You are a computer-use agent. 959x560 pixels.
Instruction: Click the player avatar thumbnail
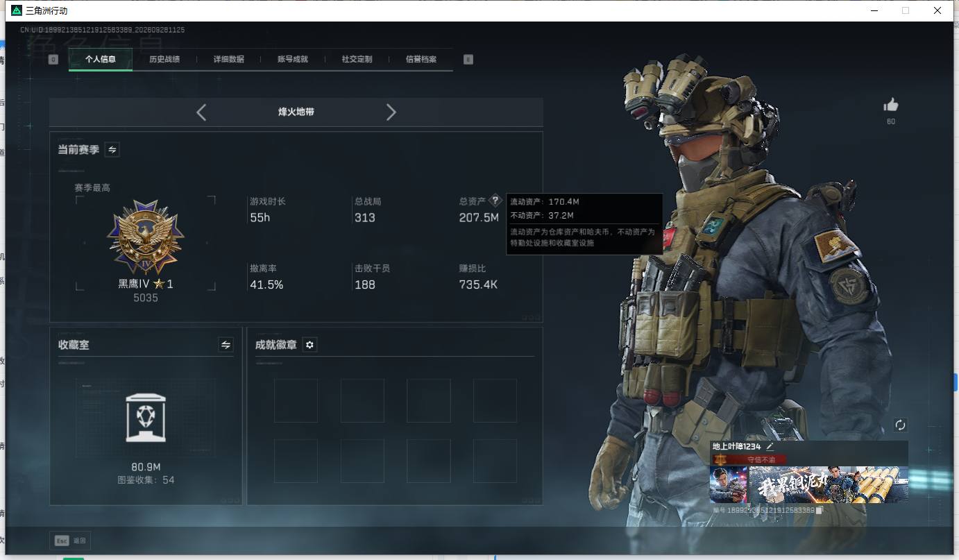pyautogui.click(x=729, y=484)
